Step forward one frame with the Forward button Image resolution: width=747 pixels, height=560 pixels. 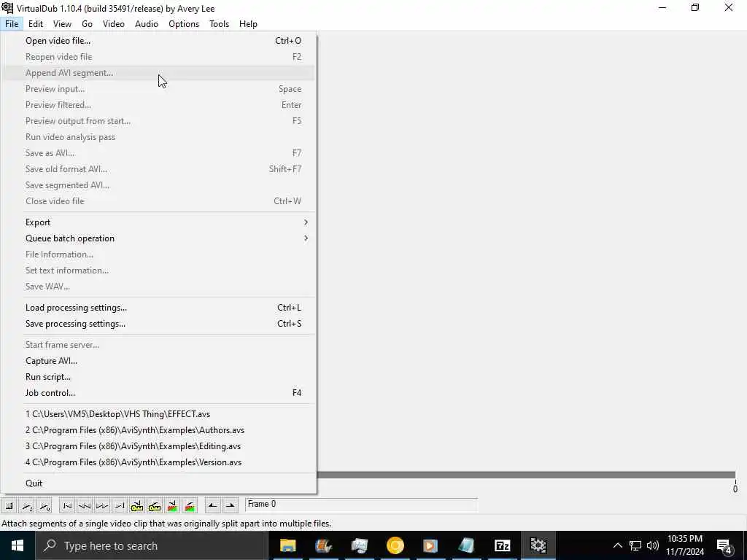tap(102, 506)
